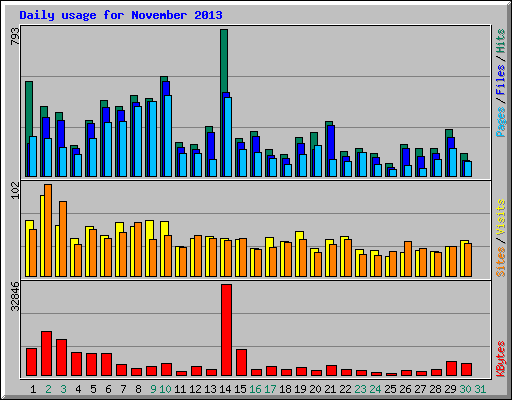512x400 pixels.
Task: Select green day label "30" on the x-axis
Action: coord(465,389)
